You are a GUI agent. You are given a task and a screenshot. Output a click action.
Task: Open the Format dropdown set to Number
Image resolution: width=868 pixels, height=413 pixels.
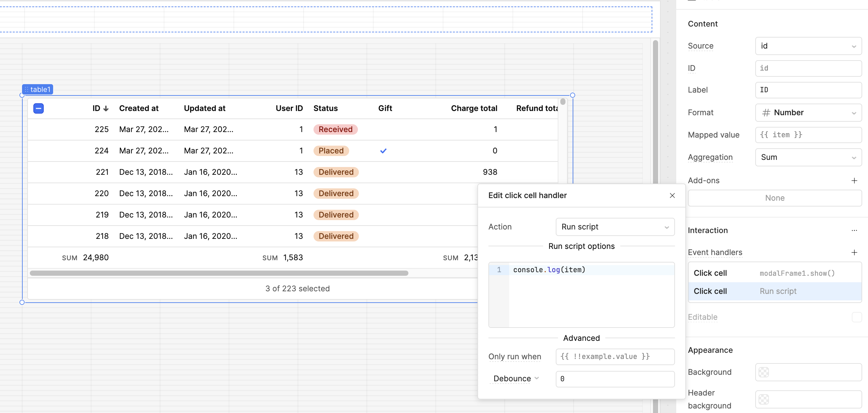[x=808, y=113]
